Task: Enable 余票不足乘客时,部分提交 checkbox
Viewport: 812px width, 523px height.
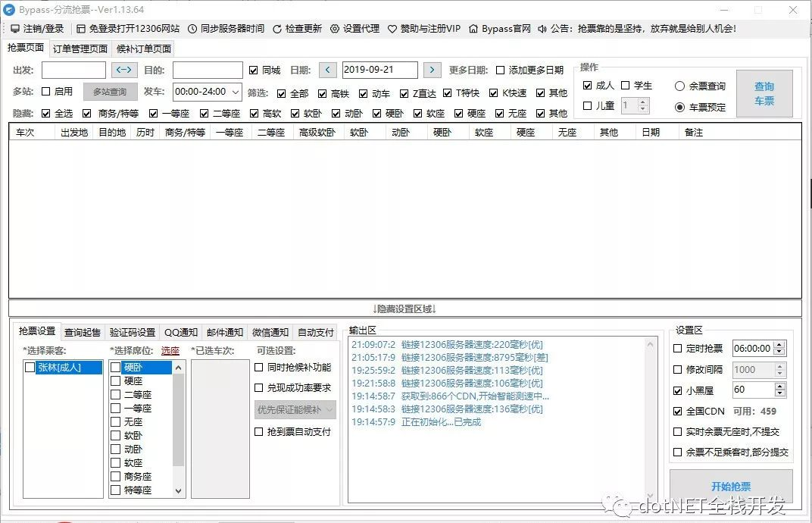Action: (x=677, y=452)
